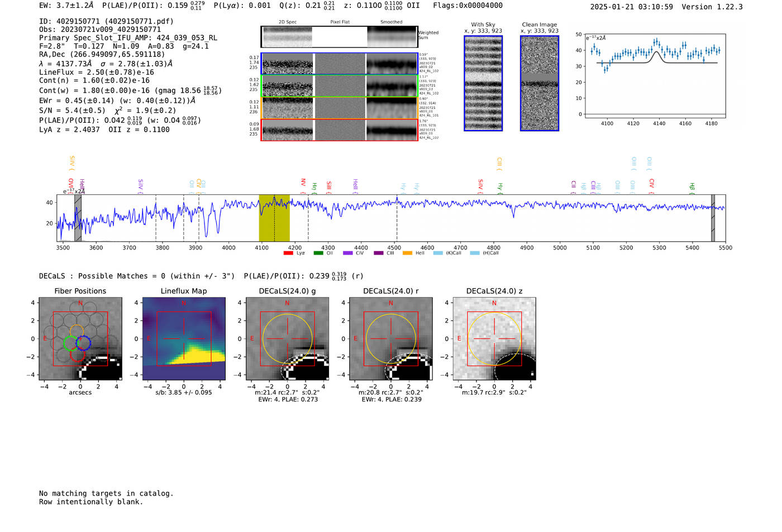Click the 'Row intentionally blank.' text

[91, 502]
